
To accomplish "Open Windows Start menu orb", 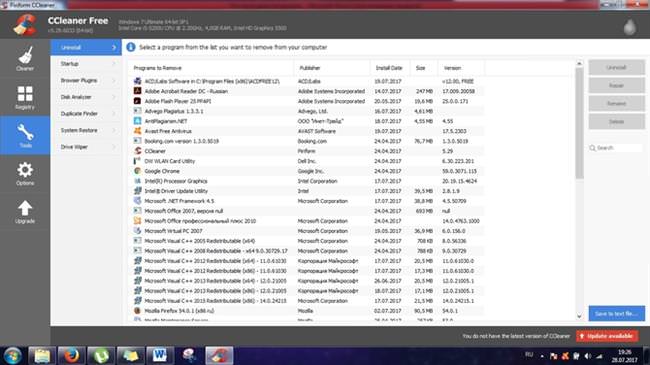I will point(12,356).
